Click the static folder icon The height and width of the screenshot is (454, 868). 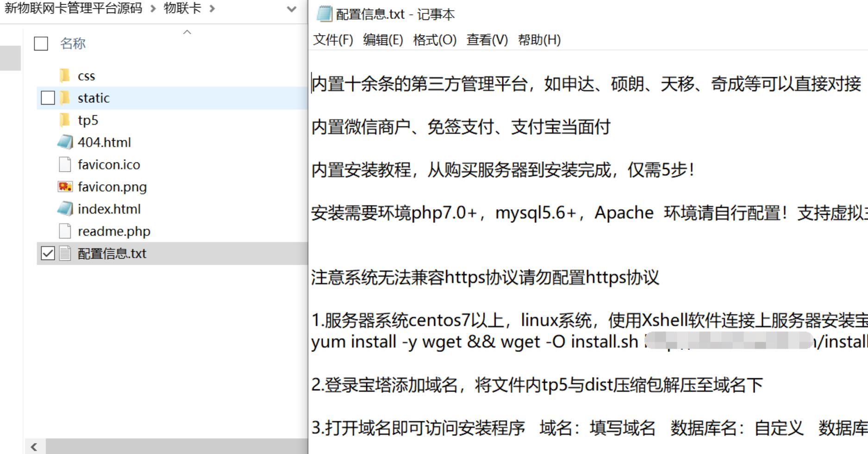point(65,98)
